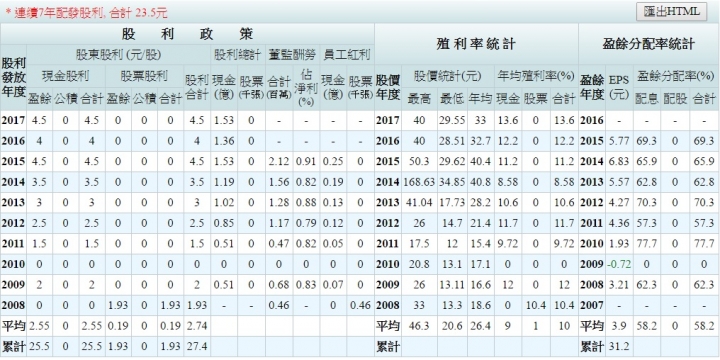Select the 0.88 net profit share cell

point(306,202)
